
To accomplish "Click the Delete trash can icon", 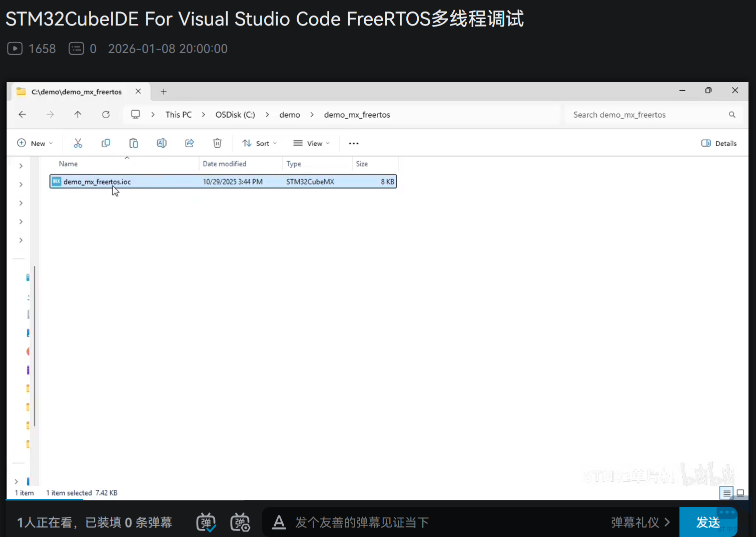I will pyautogui.click(x=217, y=143).
